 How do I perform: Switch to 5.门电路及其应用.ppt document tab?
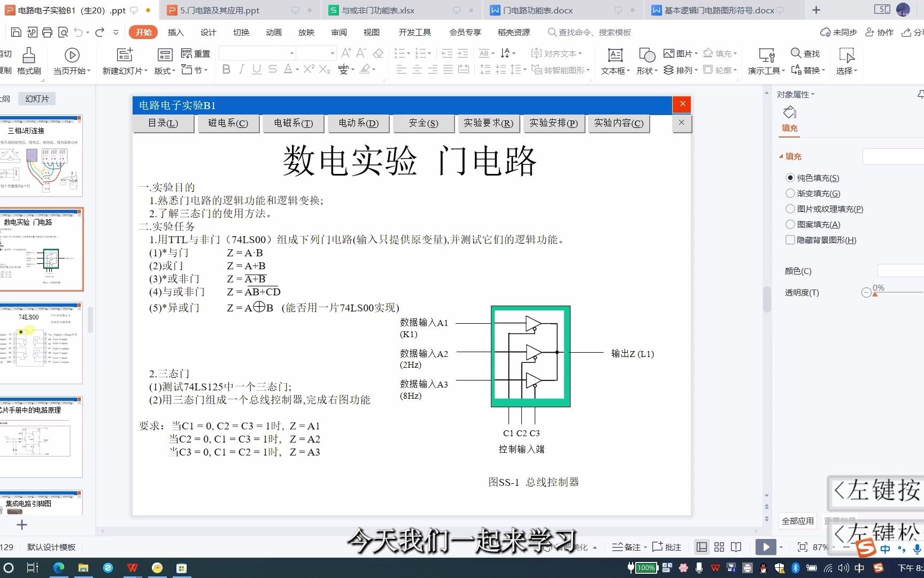[x=240, y=10]
